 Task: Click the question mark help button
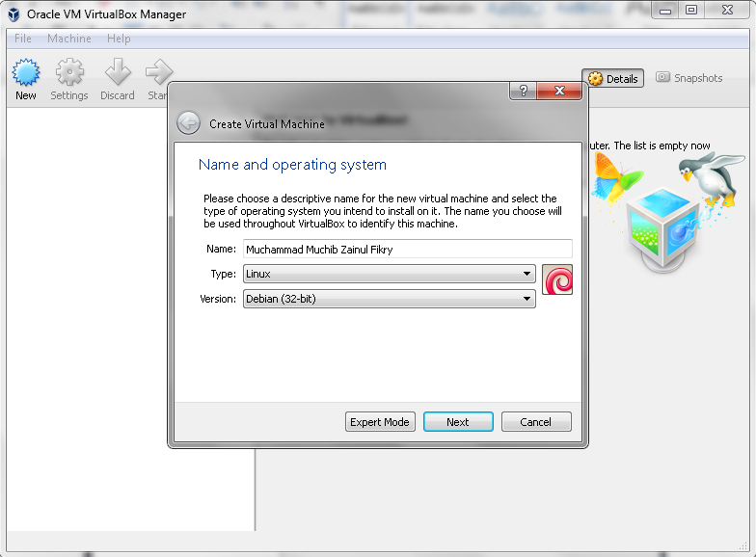(523, 91)
